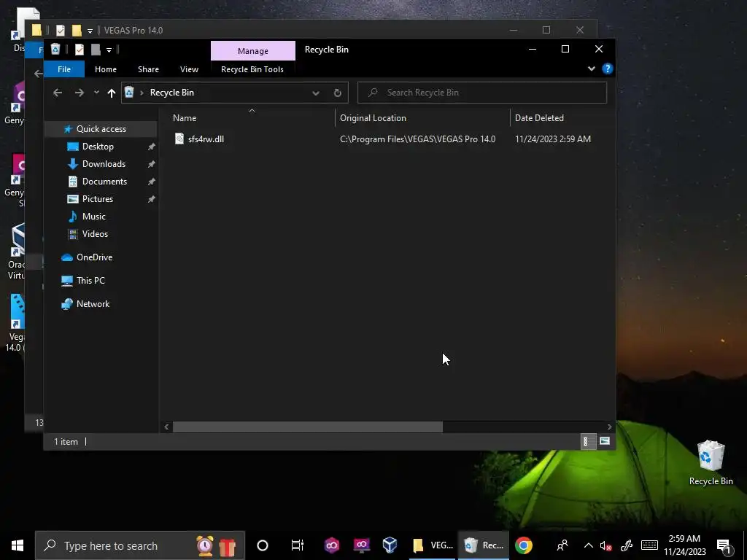The height and width of the screenshot is (560, 747).
Task: Click the VEGAS Pro 14.0 window title bar
Action: (x=311, y=30)
